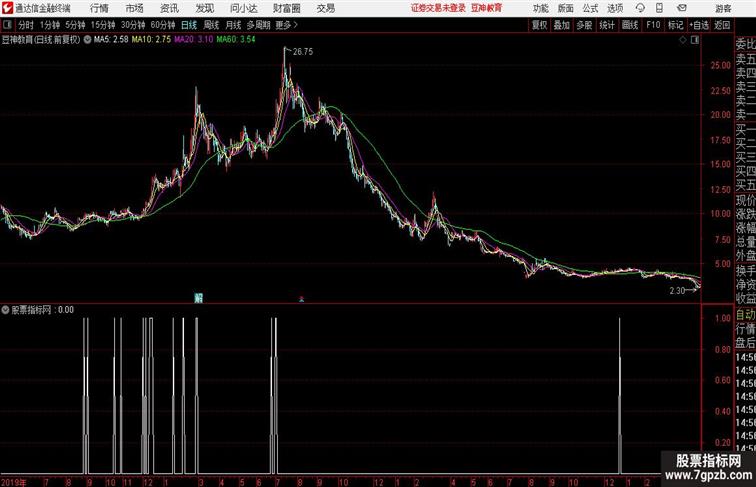
Task: Click the MA20: 3.10 indicator label
Action: pos(193,40)
